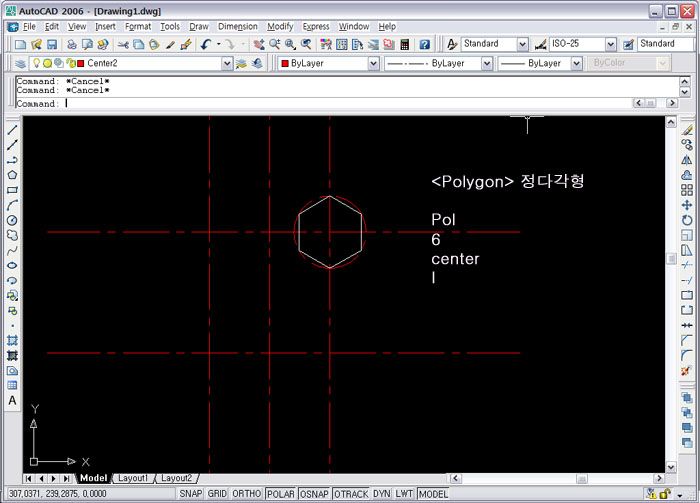The image size is (700, 503).
Task: Click the Zoom Realtime magnifier icon
Action: pos(275,44)
